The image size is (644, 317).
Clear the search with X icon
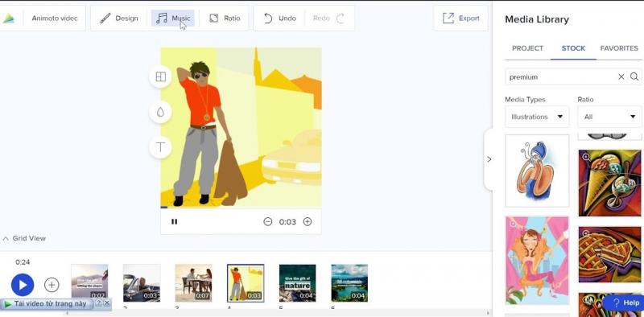coord(621,76)
